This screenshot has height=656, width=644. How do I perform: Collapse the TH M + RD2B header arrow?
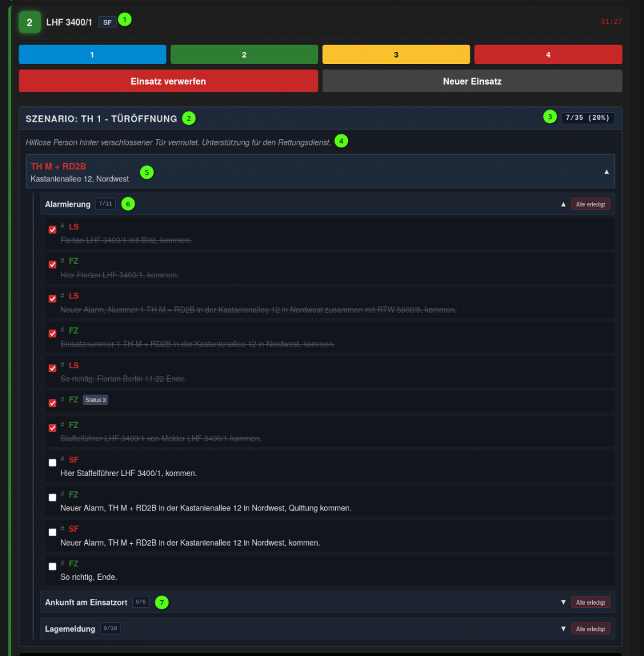click(x=606, y=172)
